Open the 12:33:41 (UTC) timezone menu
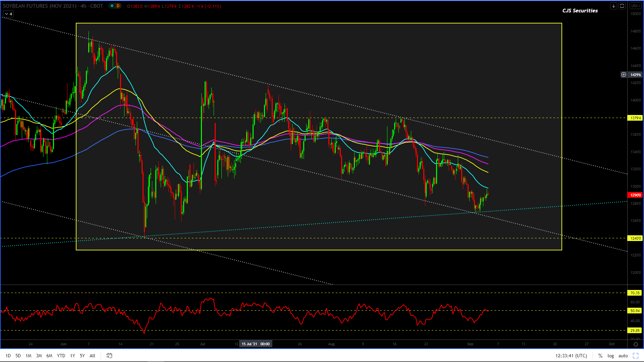644x362 pixels. pyautogui.click(x=571, y=356)
